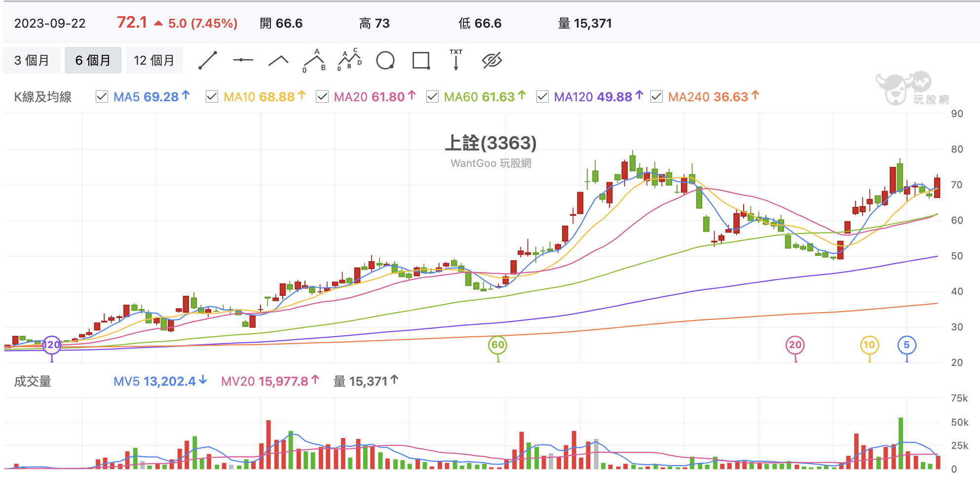Toggle hide drawings eye icon

[x=492, y=60]
